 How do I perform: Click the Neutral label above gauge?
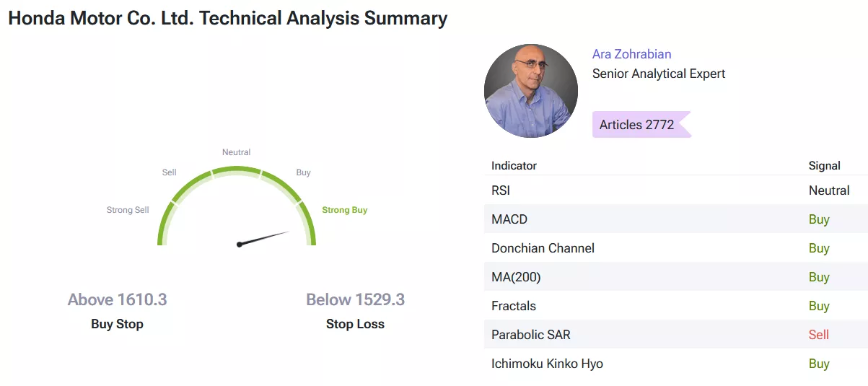coord(237,152)
